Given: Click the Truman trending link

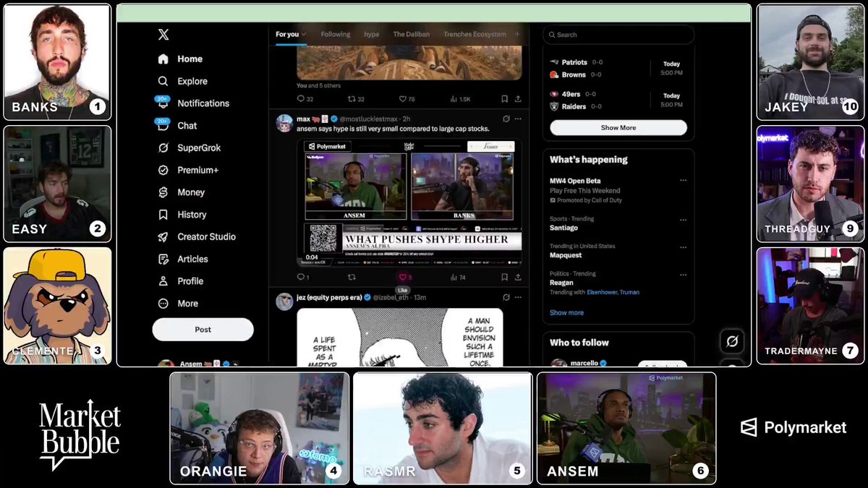Looking at the screenshot, I should [x=629, y=292].
